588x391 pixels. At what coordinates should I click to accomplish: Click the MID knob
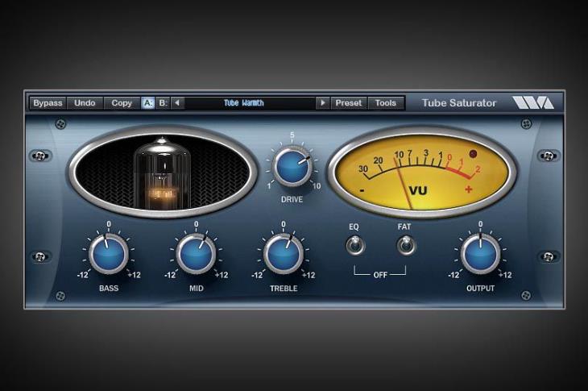pyautogui.click(x=196, y=255)
